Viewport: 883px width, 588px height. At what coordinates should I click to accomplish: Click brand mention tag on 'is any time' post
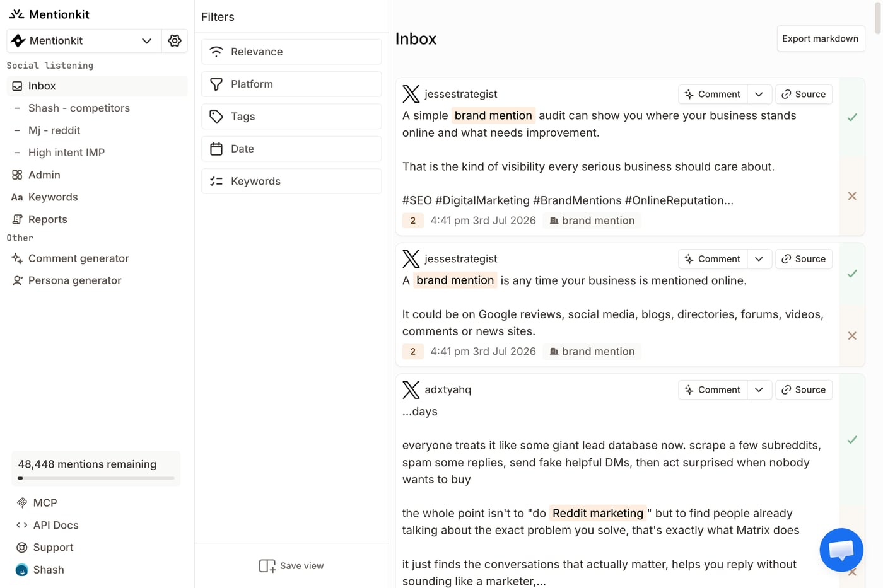(x=592, y=352)
